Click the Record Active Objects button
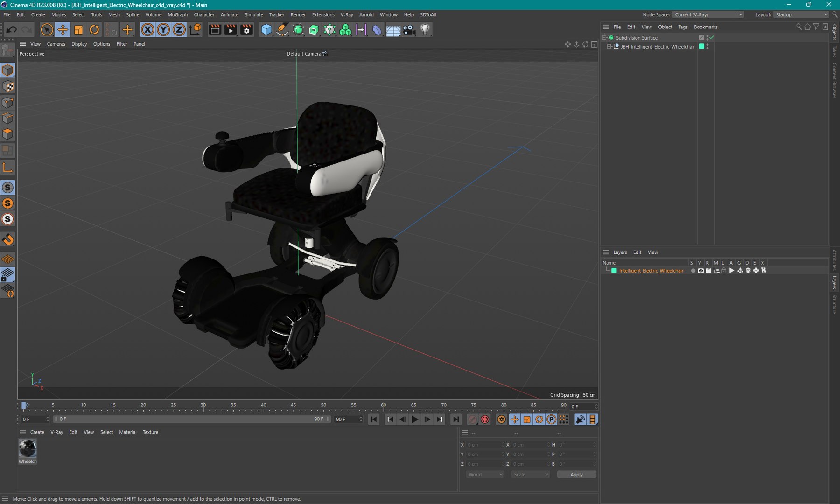 (472, 420)
